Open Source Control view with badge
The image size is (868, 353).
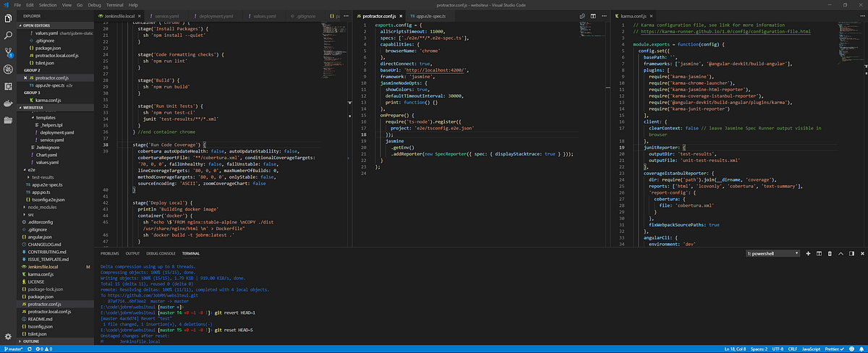(x=8, y=51)
